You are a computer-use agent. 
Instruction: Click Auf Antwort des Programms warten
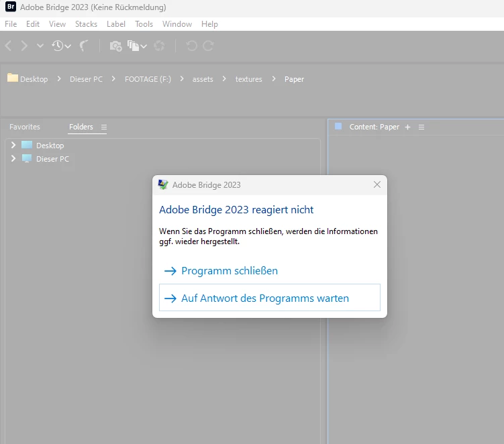270,298
